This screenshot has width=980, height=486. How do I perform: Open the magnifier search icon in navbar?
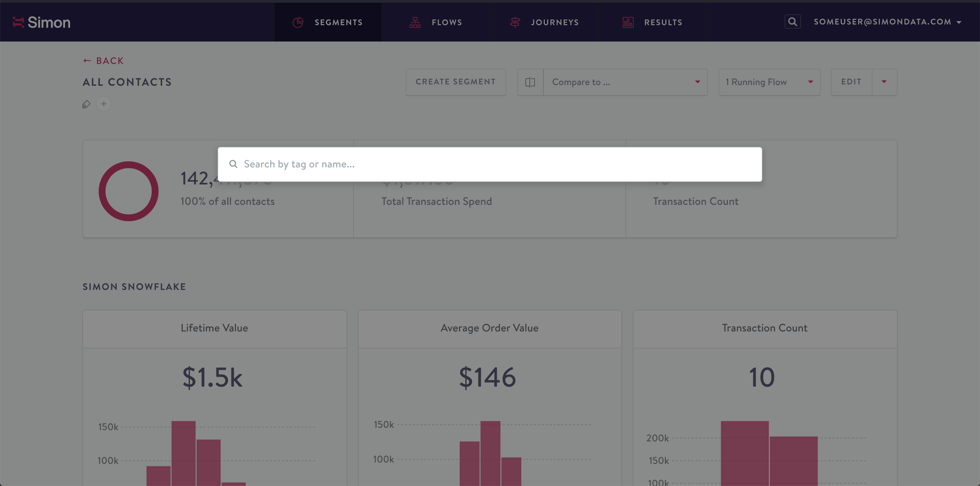point(793,22)
